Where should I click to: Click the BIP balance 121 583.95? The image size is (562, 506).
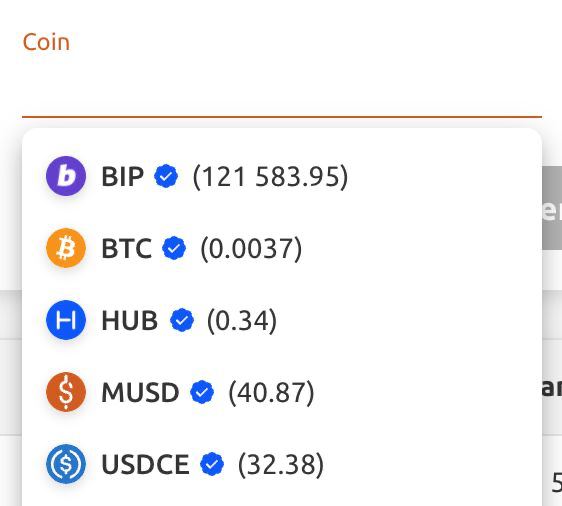tap(270, 177)
